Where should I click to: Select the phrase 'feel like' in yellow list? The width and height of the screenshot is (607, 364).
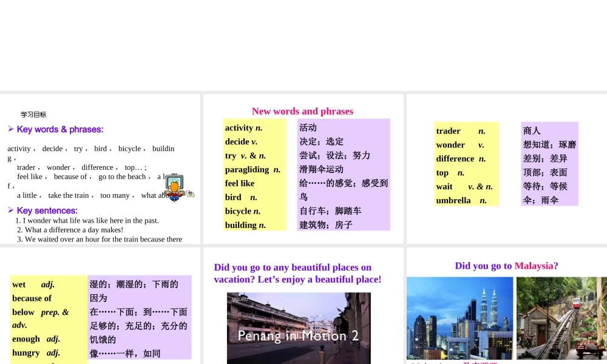[x=240, y=183]
